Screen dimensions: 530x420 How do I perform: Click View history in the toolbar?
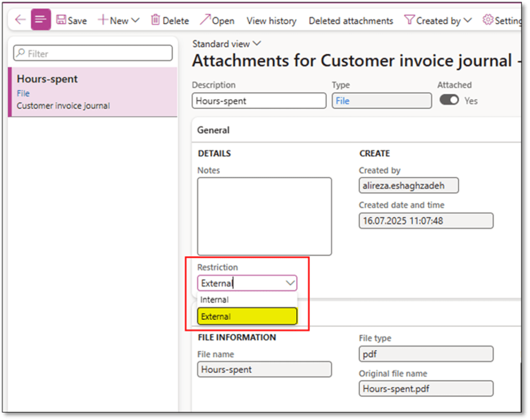271,21
